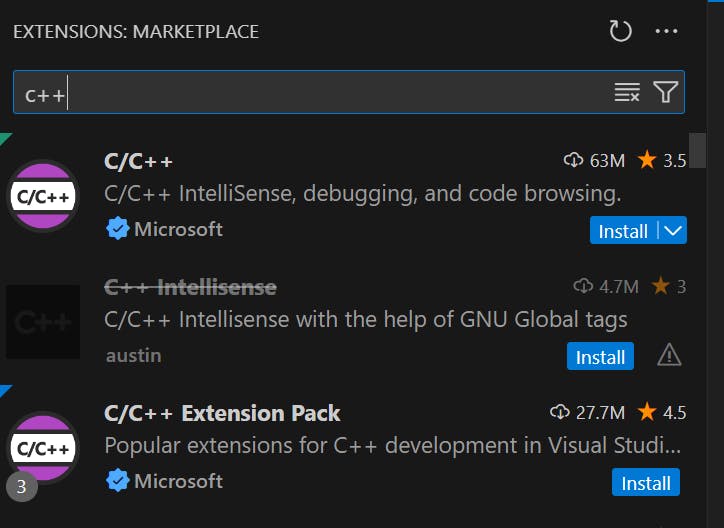
Task: Click the 3-extensions pack badge
Action: (22, 486)
